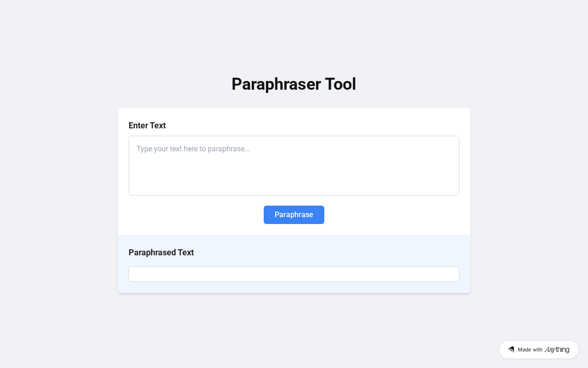Viewport: 588px width, 368px height.
Task: Click the word 'Tool' in the title
Action: click(340, 84)
